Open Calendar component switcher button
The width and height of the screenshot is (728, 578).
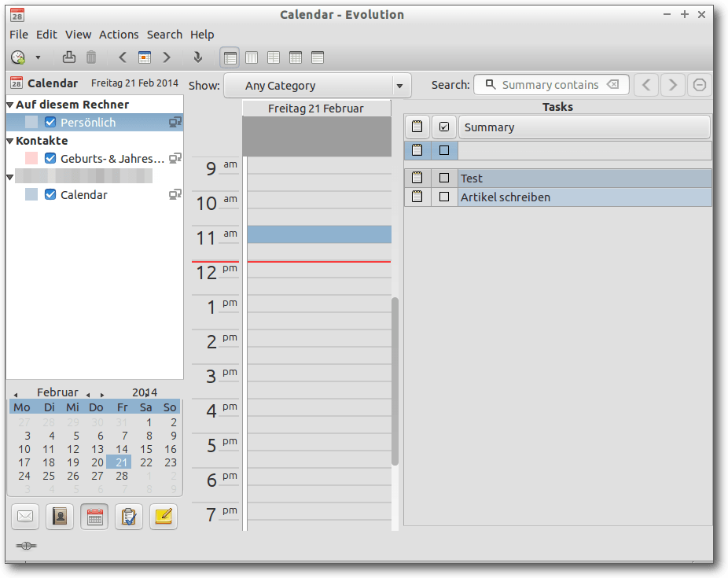pos(94,516)
